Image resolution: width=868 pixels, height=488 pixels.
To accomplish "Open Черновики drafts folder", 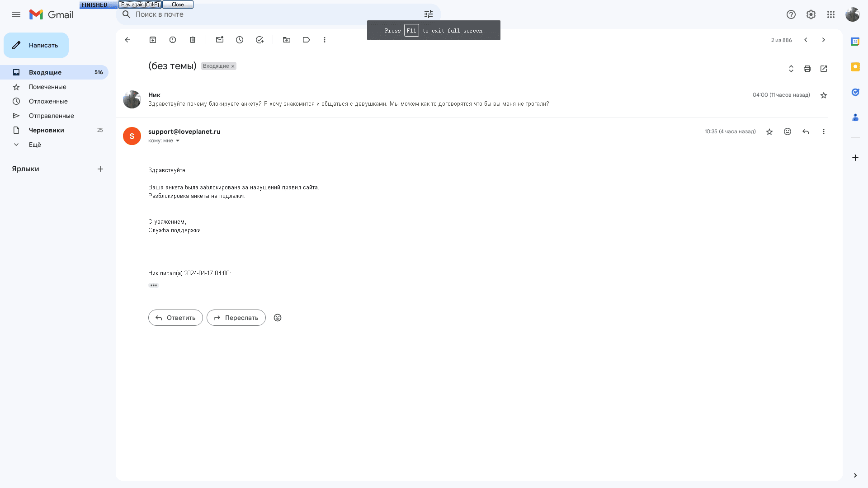I will tap(46, 130).
